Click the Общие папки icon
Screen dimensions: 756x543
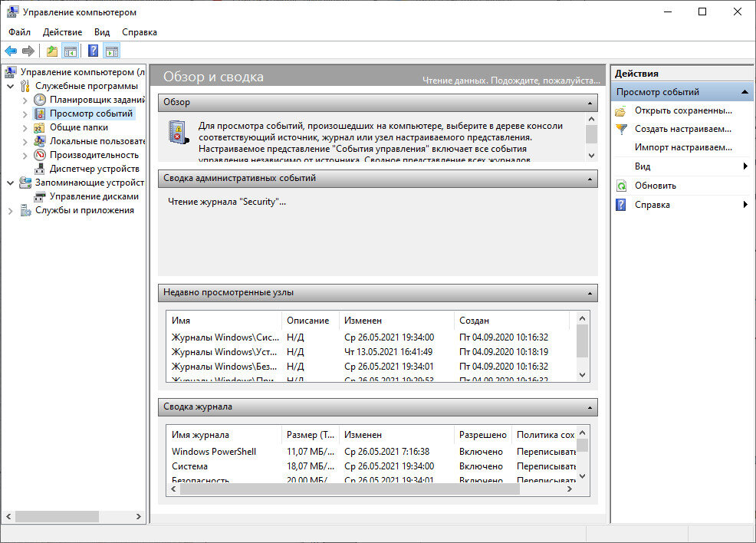click(x=40, y=128)
